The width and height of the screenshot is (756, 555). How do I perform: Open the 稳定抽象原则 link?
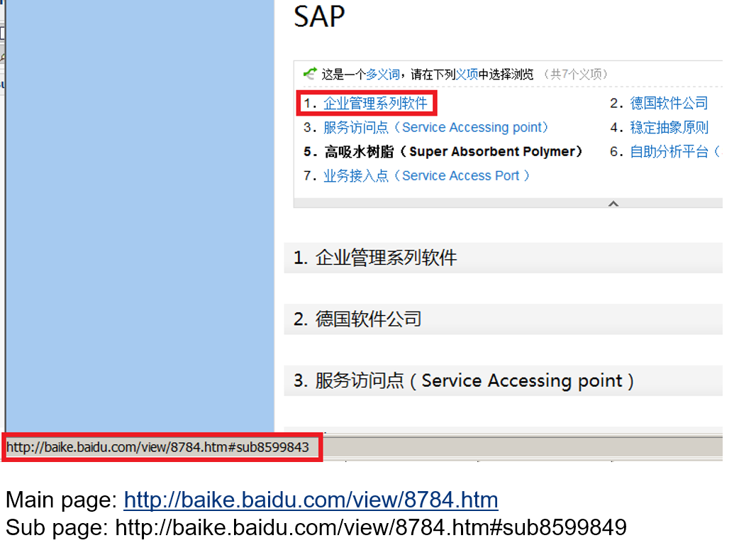coord(669,128)
